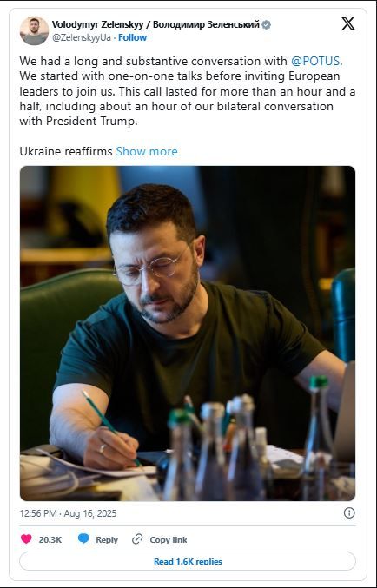Click the 20.3K likes count
The width and height of the screenshot is (377, 588).
[50, 539]
